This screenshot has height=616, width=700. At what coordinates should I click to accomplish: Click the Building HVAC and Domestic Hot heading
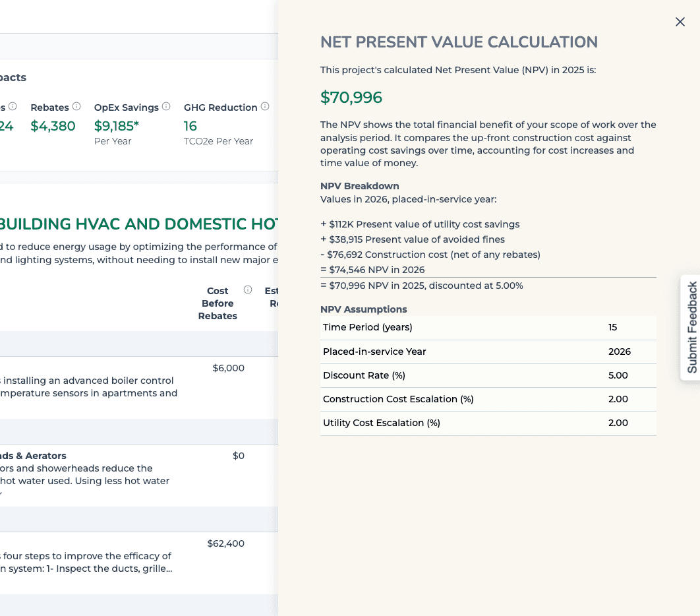point(138,224)
